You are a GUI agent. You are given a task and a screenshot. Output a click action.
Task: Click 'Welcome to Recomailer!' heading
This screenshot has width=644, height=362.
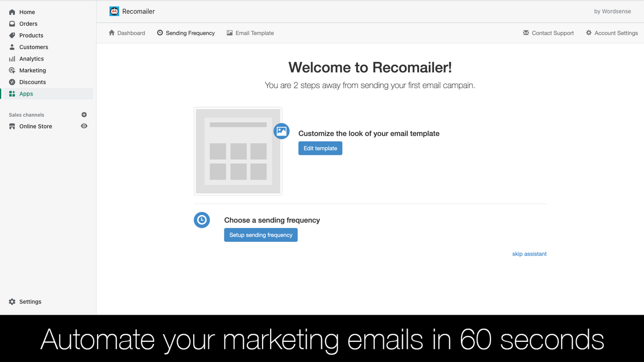[370, 67]
